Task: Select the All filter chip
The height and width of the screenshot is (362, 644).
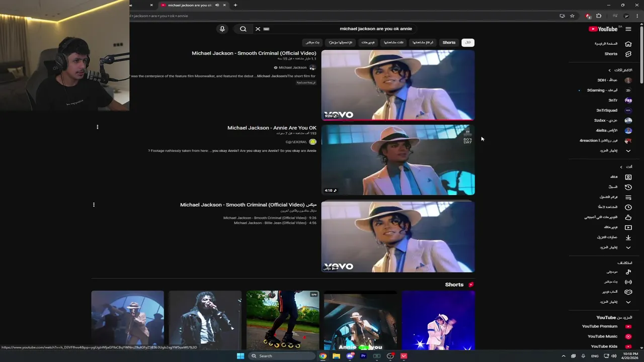Action: coord(468,43)
